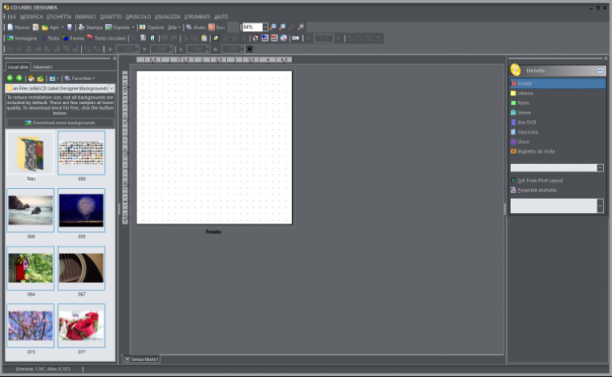
Task: Click the save disk icon
Action: (69, 27)
